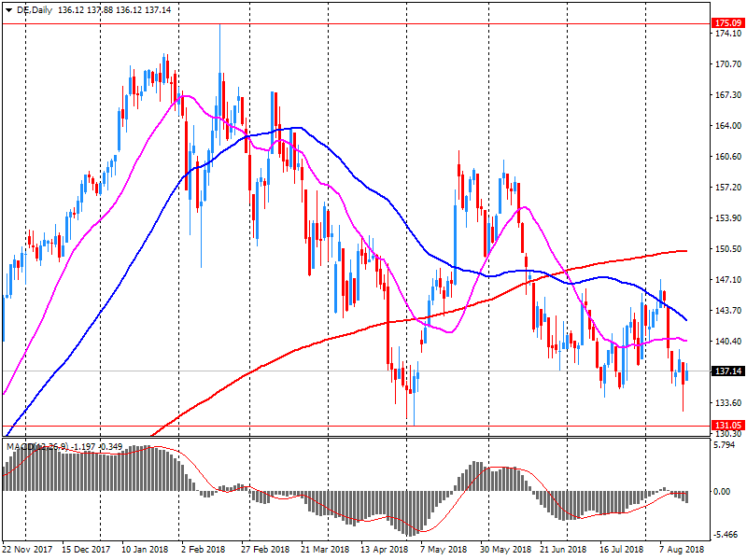The height and width of the screenshot is (560, 747).
Task: Click the 13 Apr 2018 date label
Action: (384, 550)
